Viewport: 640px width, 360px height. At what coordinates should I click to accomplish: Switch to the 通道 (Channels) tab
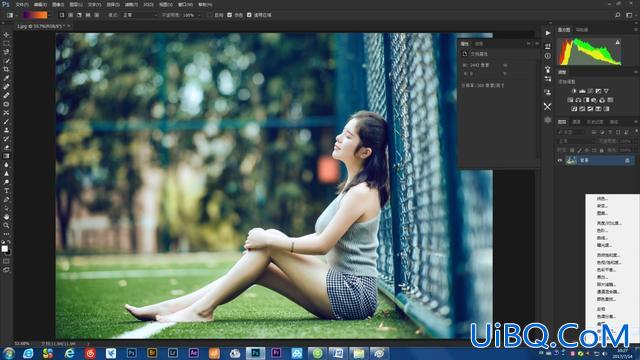[576, 122]
